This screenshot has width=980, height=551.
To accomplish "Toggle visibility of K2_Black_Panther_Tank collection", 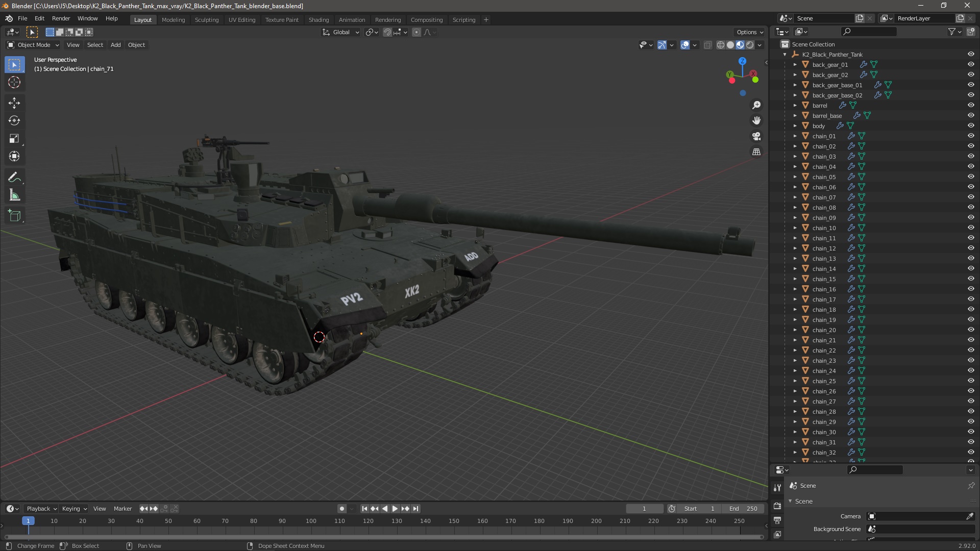I will pyautogui.click(x=971, y=54).
